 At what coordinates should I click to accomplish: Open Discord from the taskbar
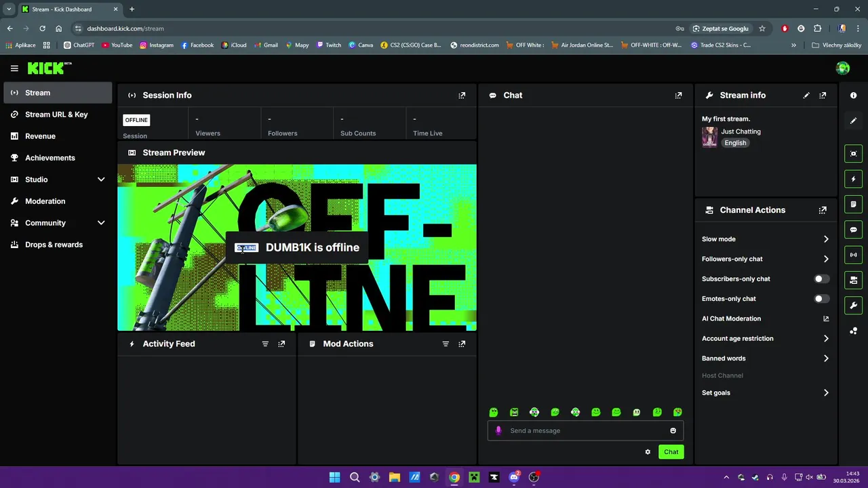tap(514, 477)
